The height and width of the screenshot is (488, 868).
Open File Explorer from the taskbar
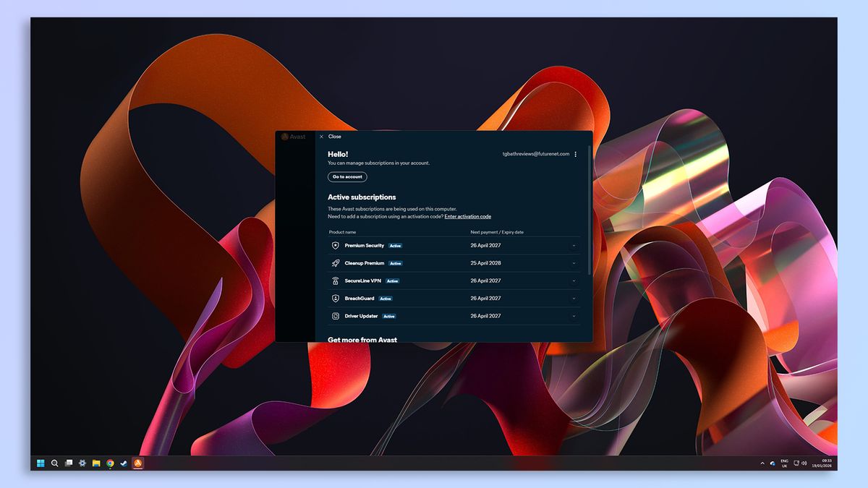point(96,463)
